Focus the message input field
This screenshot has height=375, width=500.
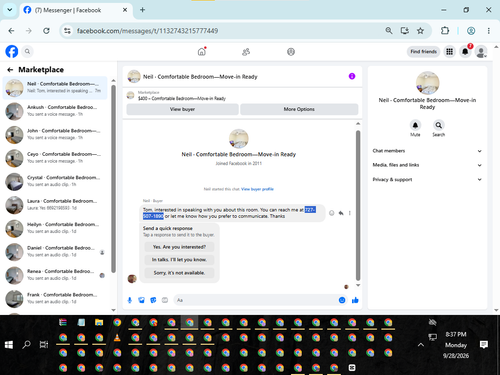[255, 300]
